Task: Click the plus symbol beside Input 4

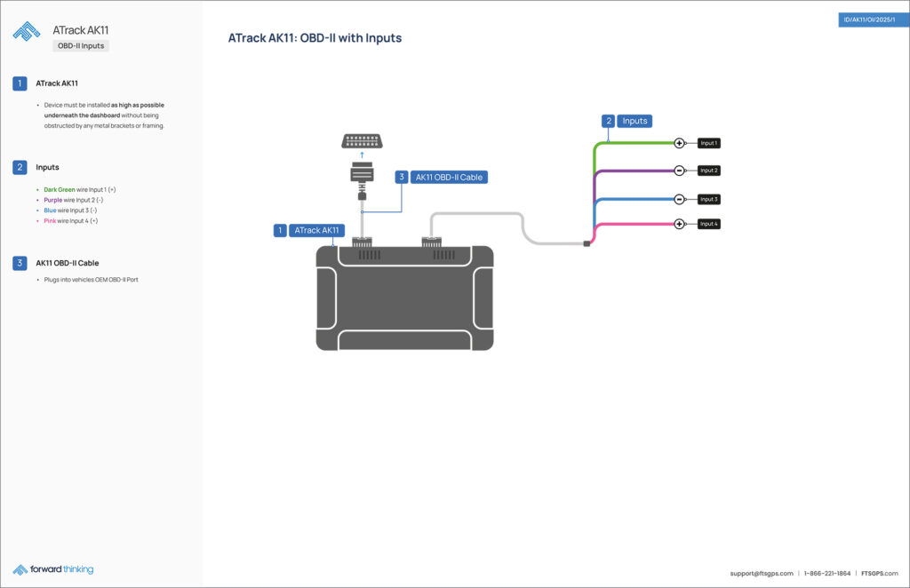Action: click(680, 224)
